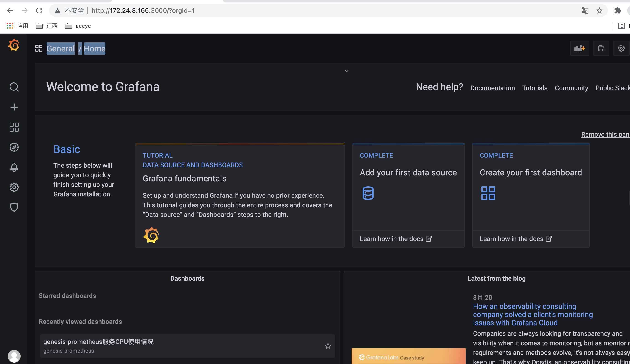Click Create your first dashboard

(x=531, y=172)
